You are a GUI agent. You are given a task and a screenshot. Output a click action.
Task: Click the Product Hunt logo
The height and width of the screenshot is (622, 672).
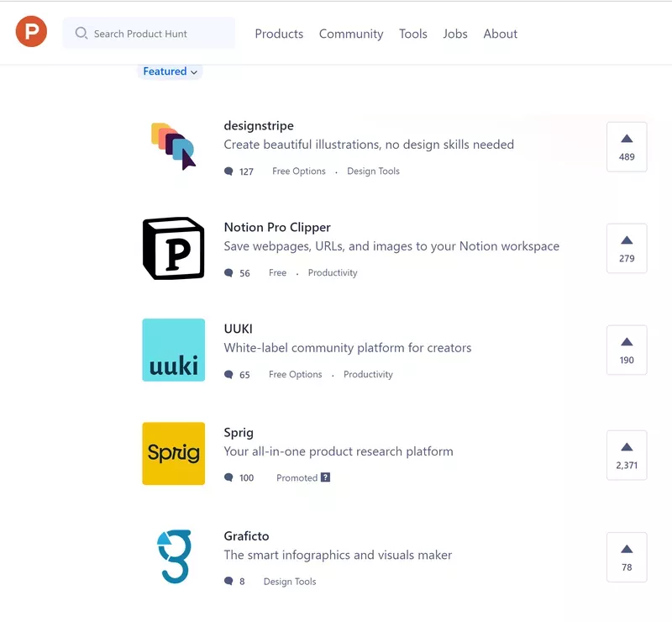pos(30,33)
